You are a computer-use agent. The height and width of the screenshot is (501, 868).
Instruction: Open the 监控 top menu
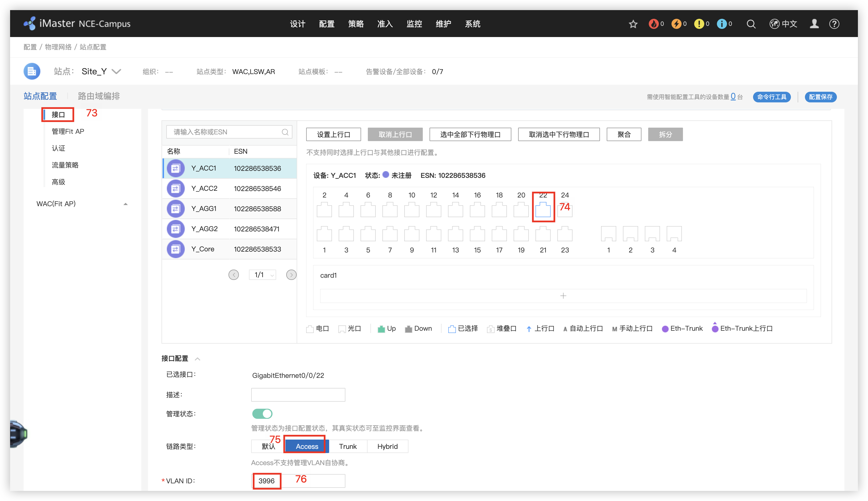[x=414, y=24]
